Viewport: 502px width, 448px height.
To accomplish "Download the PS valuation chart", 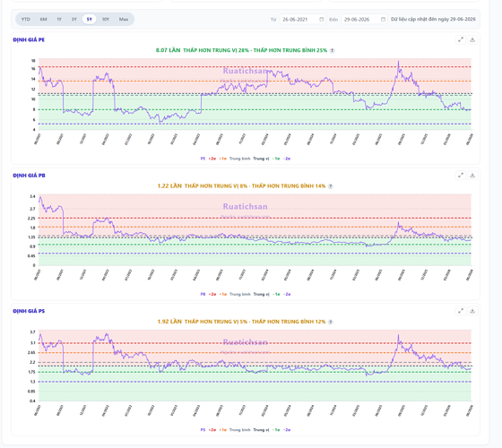I will point(472,311).
